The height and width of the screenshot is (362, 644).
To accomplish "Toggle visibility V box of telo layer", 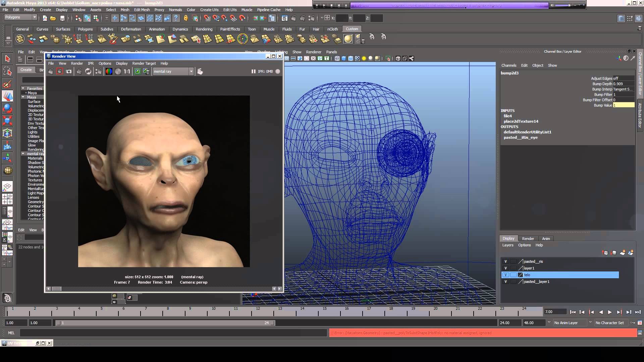I will pyautogui.click(x=505, y=275).
